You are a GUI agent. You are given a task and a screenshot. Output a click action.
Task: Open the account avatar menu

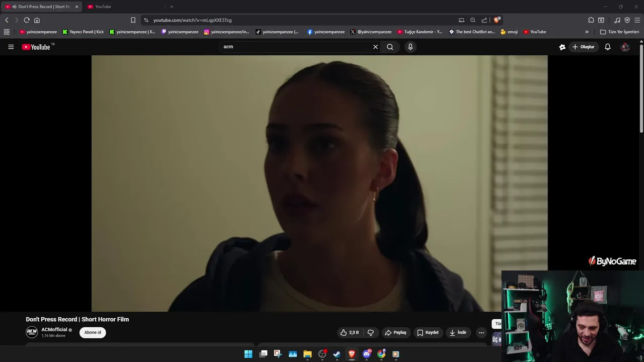(x=625, y=47)
